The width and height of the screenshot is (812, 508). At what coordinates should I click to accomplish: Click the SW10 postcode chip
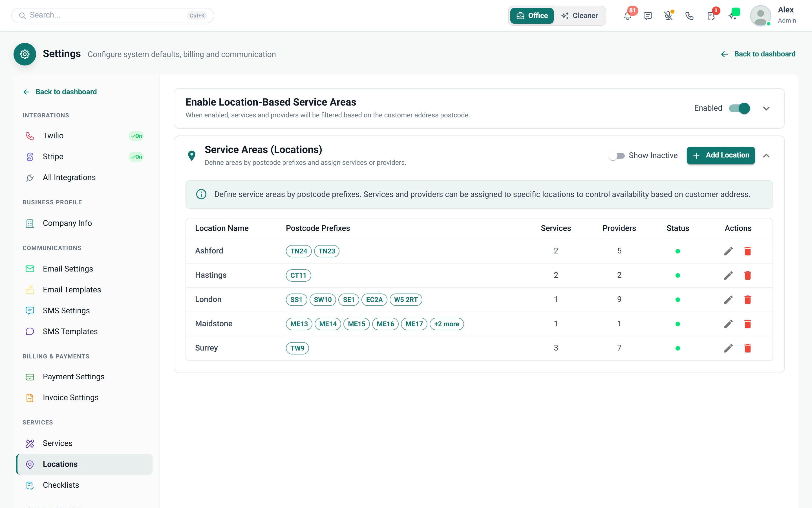[x=323, y=300]
